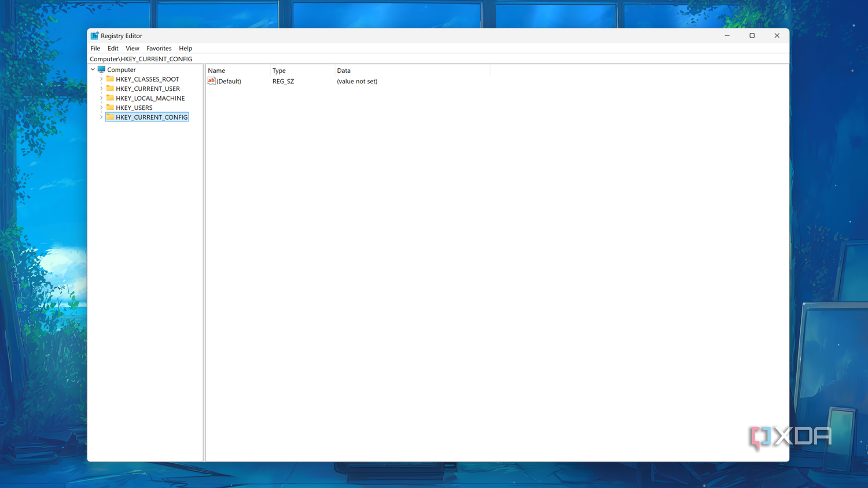
Task: Click the REG_SZ type cell
Action: pyautogui.click(x=283, y=82)
